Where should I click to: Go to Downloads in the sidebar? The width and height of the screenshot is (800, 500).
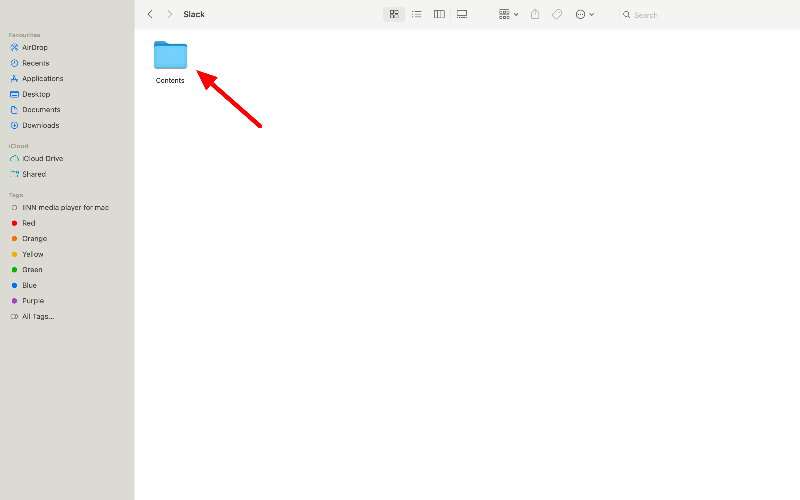click(x=40, y=125)
